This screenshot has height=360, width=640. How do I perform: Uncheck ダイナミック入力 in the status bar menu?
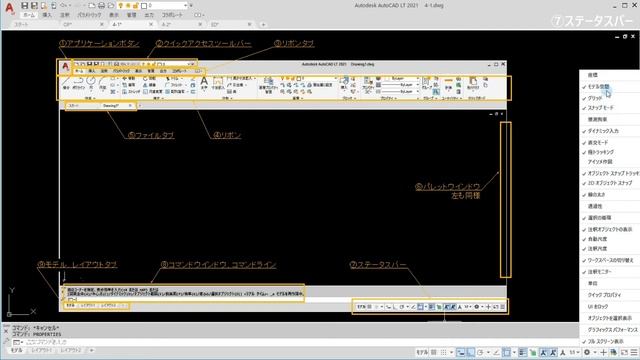pyautogui.click(x=603, y=131)
